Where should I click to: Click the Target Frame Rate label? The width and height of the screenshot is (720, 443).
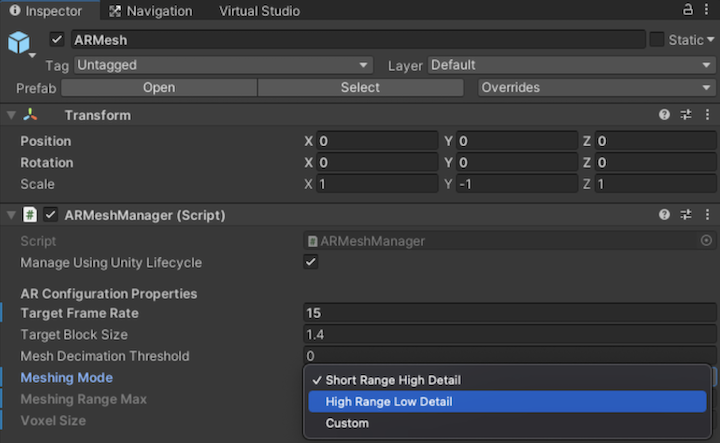pos(79,313)
